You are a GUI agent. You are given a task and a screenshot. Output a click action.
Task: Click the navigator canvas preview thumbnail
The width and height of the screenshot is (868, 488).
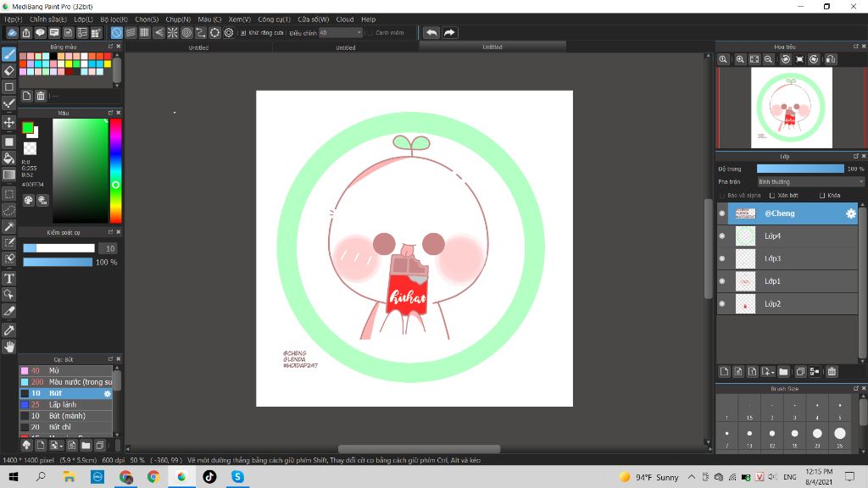[x=792, y=108]
